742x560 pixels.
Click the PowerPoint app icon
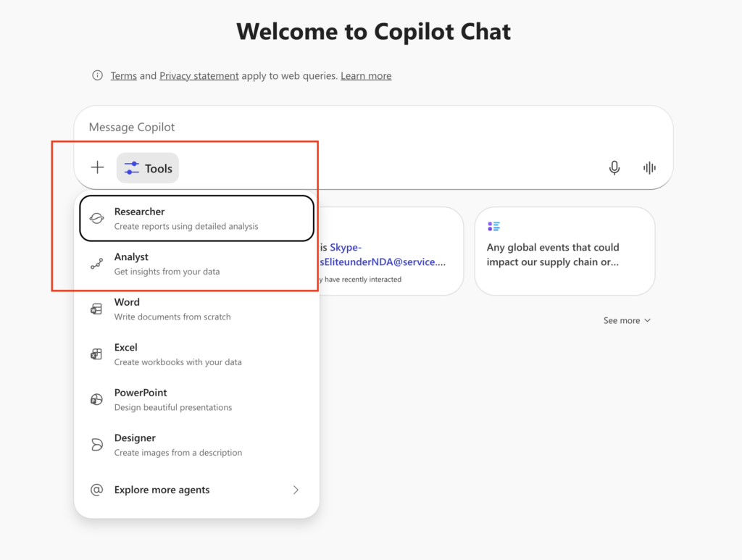tap(96, 400)
